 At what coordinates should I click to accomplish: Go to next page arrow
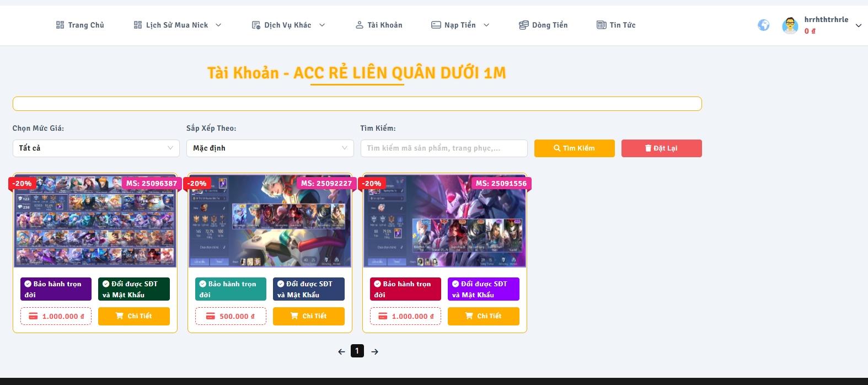[x=374, y=351]
